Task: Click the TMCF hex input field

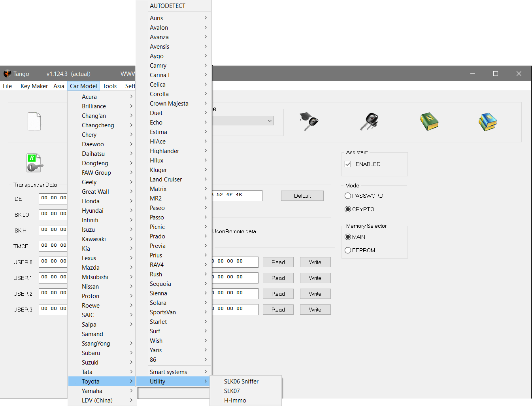Action: tap(53, 246)
